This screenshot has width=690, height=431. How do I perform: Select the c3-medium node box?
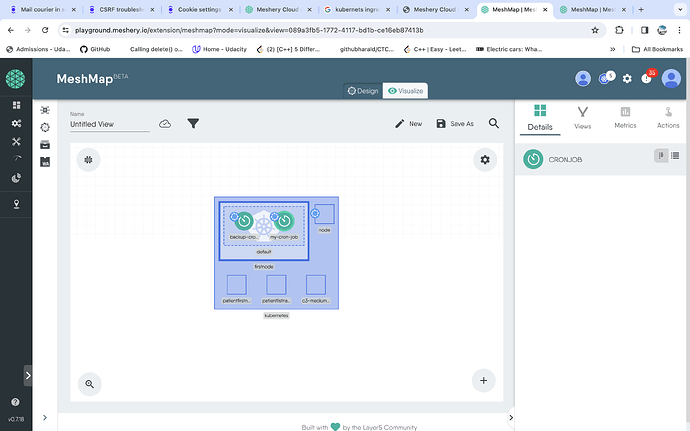(x=316, y=285)
